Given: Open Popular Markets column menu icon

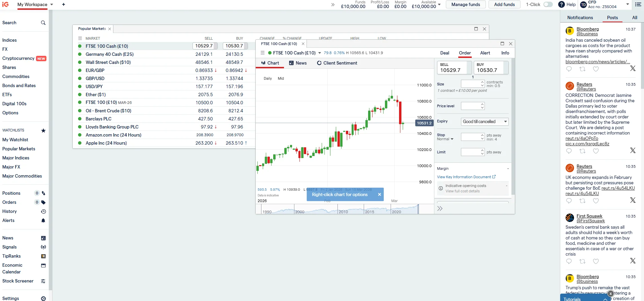Looking at the screenshot, I should point(80,38).
